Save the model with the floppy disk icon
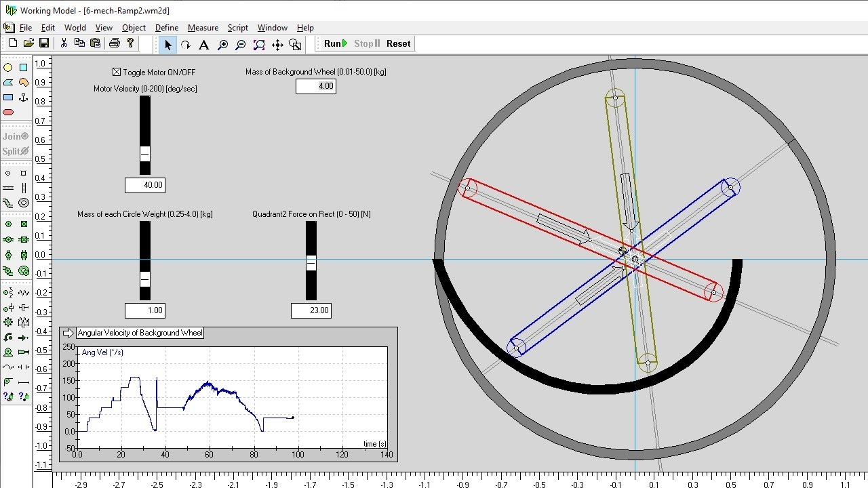868x488 pixels. pos(44,43)
